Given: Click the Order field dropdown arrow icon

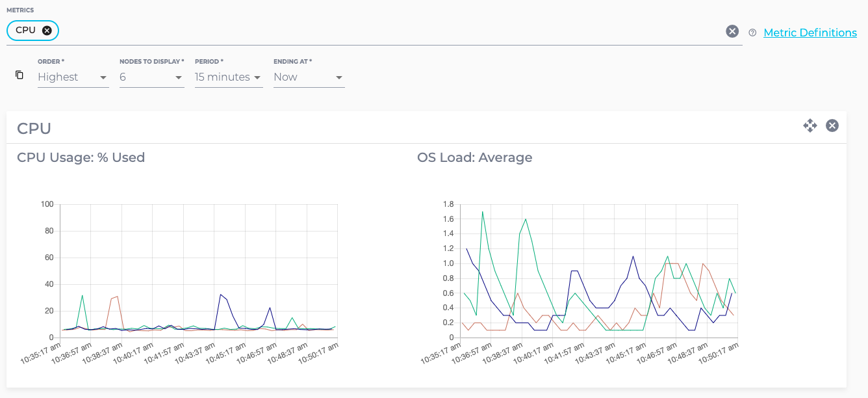Looking at the screenshot, I should click(104, 77).
